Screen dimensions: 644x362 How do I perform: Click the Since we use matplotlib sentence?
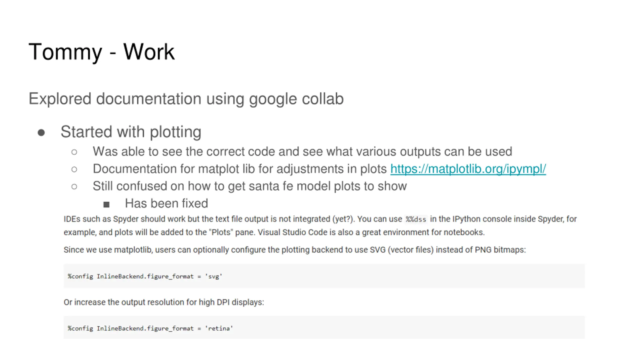(295, 250)
